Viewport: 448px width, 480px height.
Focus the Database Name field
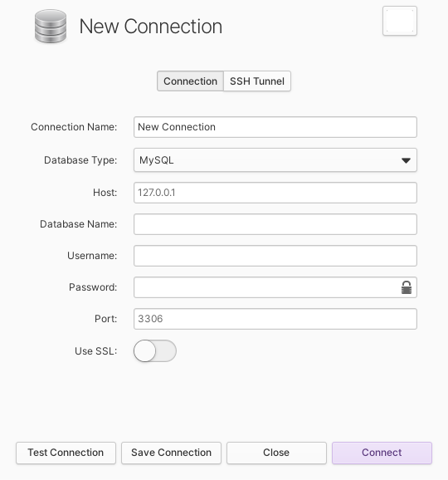[275, 224]
